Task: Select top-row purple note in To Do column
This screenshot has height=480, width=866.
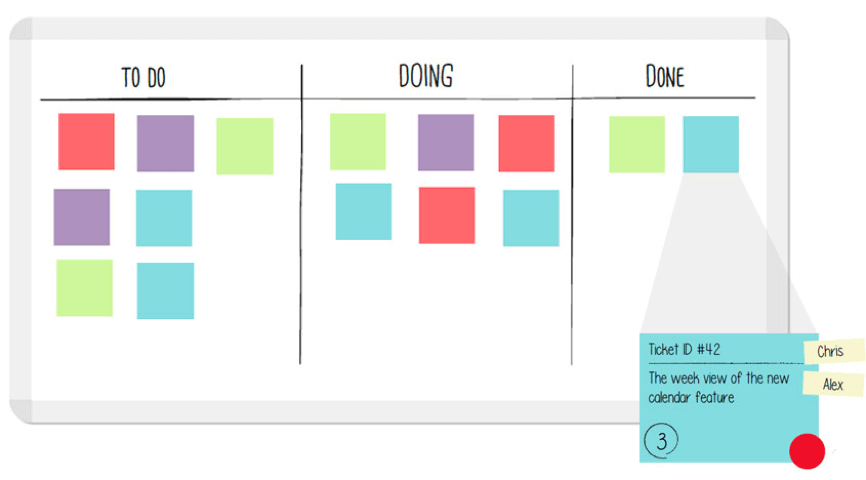Action: coord(165,143)
